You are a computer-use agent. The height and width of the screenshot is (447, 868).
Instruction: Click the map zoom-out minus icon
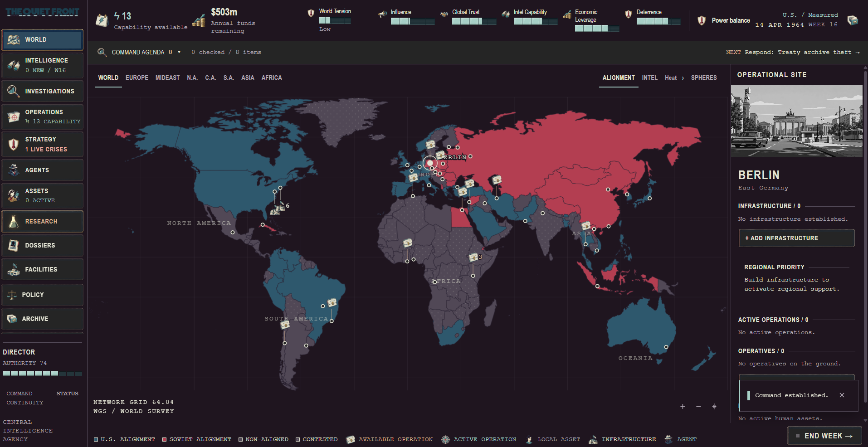(x=698, y=407)
